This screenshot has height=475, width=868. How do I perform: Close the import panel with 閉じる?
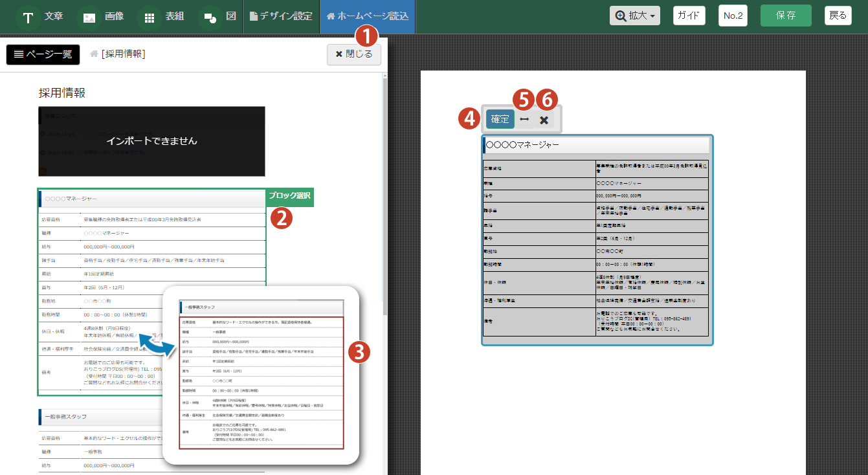tap(353, 54)
